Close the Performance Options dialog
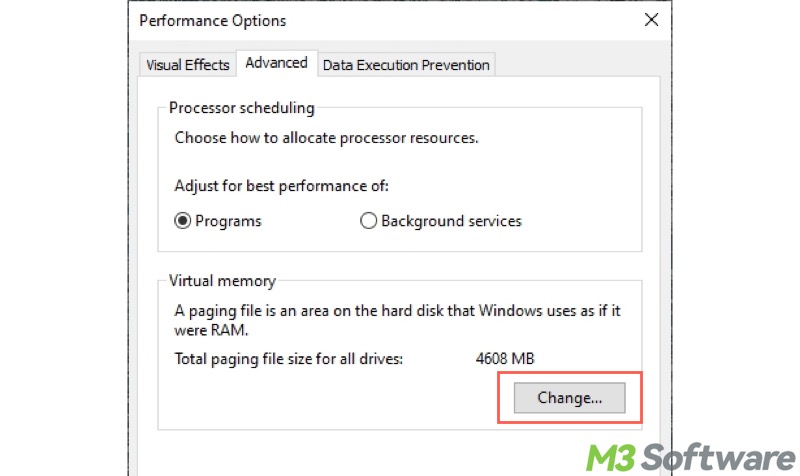800x476 pixels. [x=651, y=20]
